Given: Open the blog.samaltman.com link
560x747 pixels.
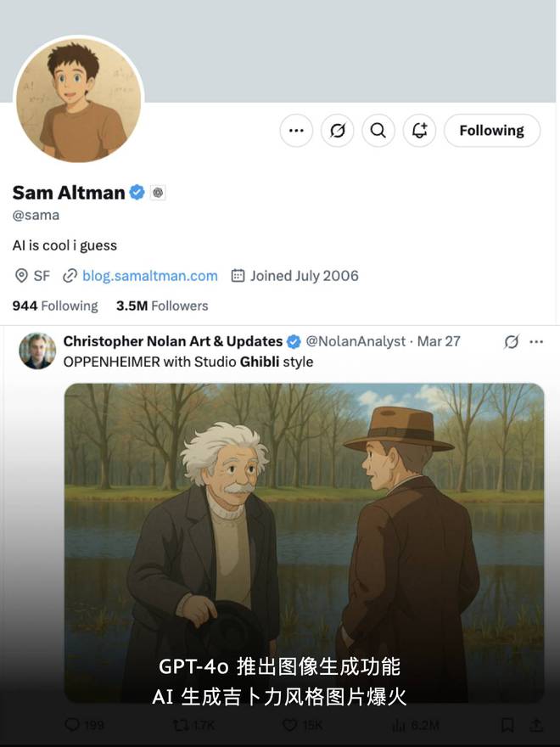Looking at the screenshot, I should click(x=149, y=276).
